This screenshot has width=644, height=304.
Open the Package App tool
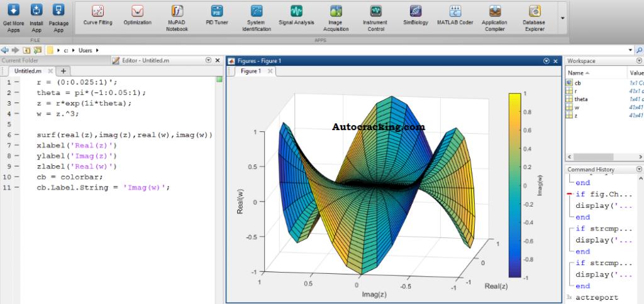click(58, 18)
